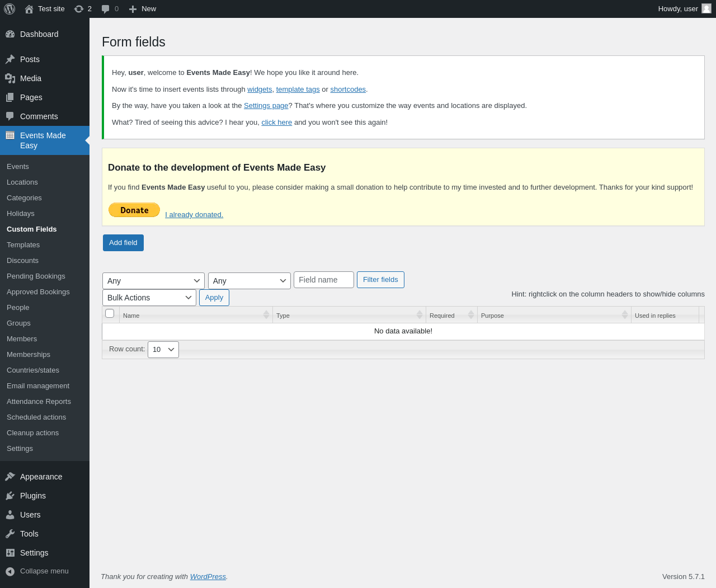Dismiss advice via 'click here' link

click(277, 123)
